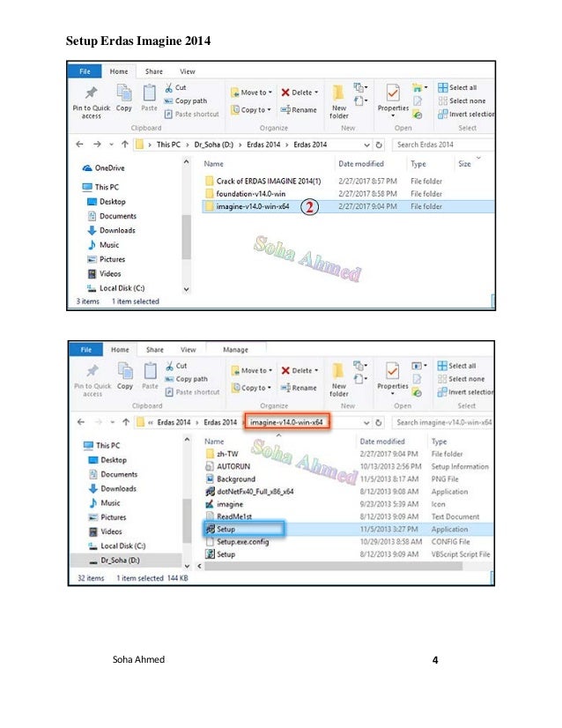
Task: Click Cut in the bottom Explorer window ribbon
Action: (x=176, y=366)
